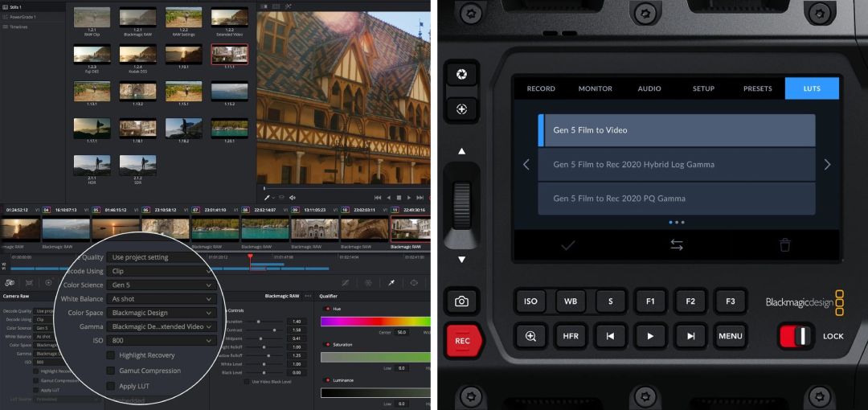Open the Curves palette icon in Resolve
This screenshot has width=868, height=410.
point(346,282)
